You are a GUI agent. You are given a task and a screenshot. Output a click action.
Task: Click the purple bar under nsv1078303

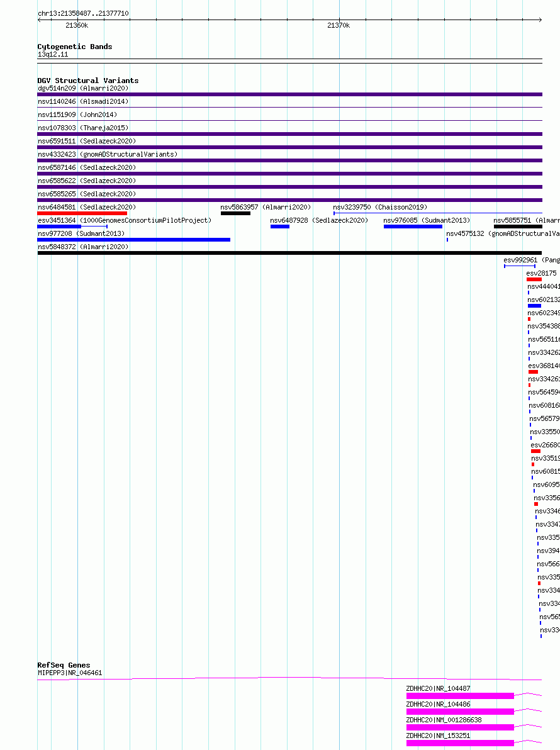[x=290, y=135]
